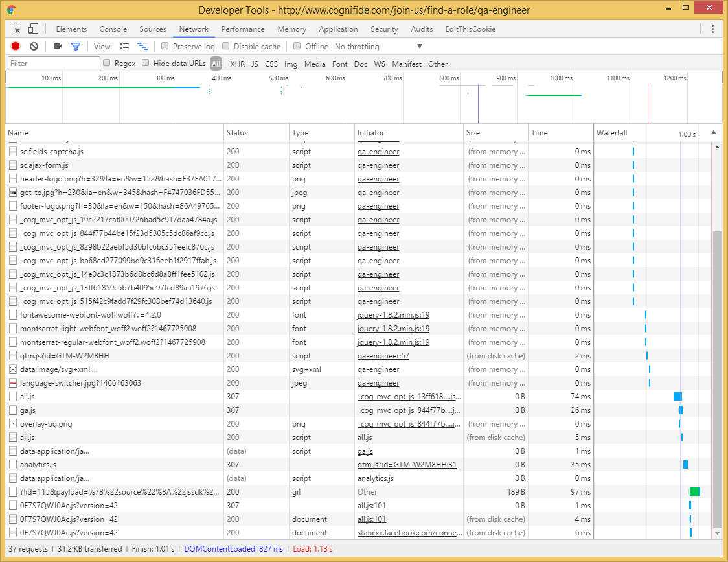This screenshot has height=562, width=728.
Task: Filter requests by JS type
Action: [x=255, y=64]
